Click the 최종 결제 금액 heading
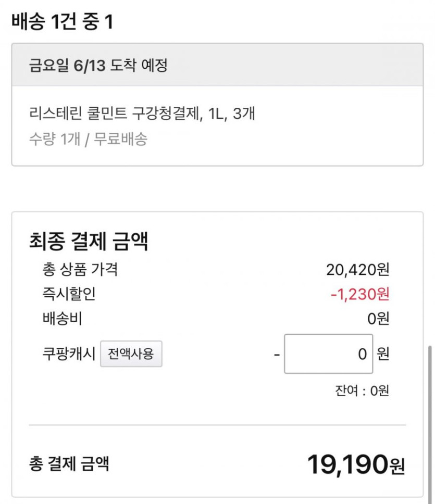The height and width of the screenshot is (504, 435). point(89,242)
